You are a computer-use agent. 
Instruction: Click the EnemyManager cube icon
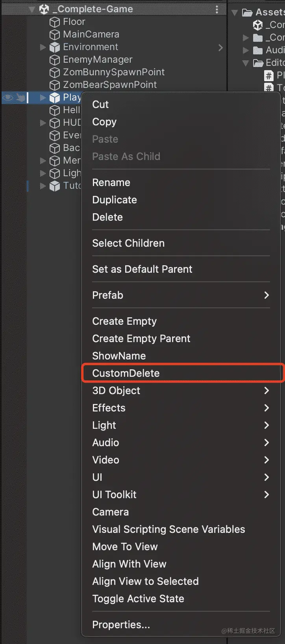pos(55,60)
